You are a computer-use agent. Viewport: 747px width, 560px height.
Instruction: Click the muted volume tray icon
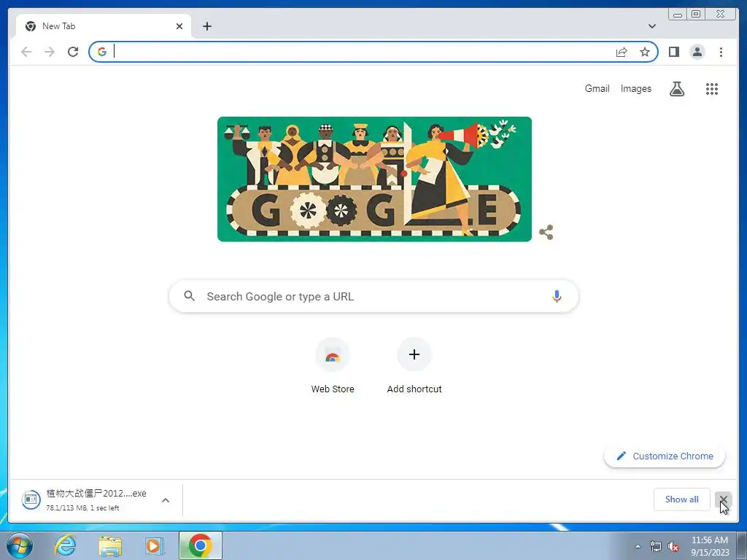point(673,547)
